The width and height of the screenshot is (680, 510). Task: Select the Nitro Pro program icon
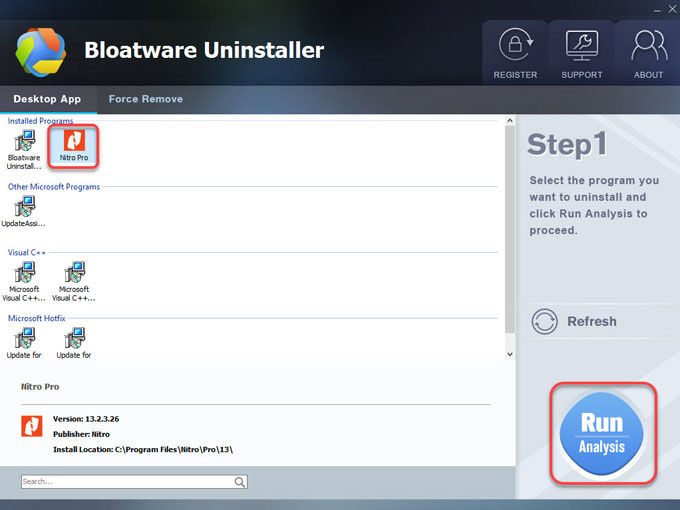(x=74, y=144)
